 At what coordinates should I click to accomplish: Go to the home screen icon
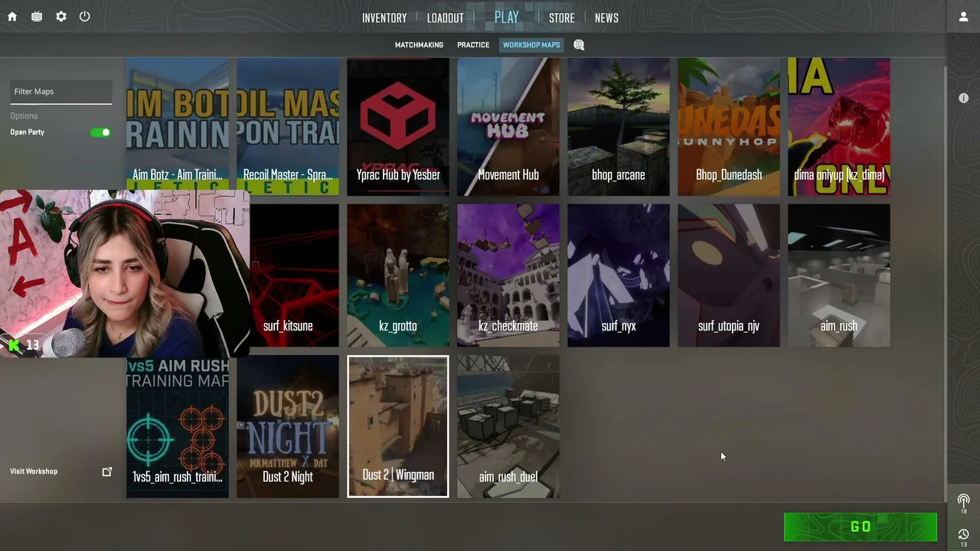[12, 17]
